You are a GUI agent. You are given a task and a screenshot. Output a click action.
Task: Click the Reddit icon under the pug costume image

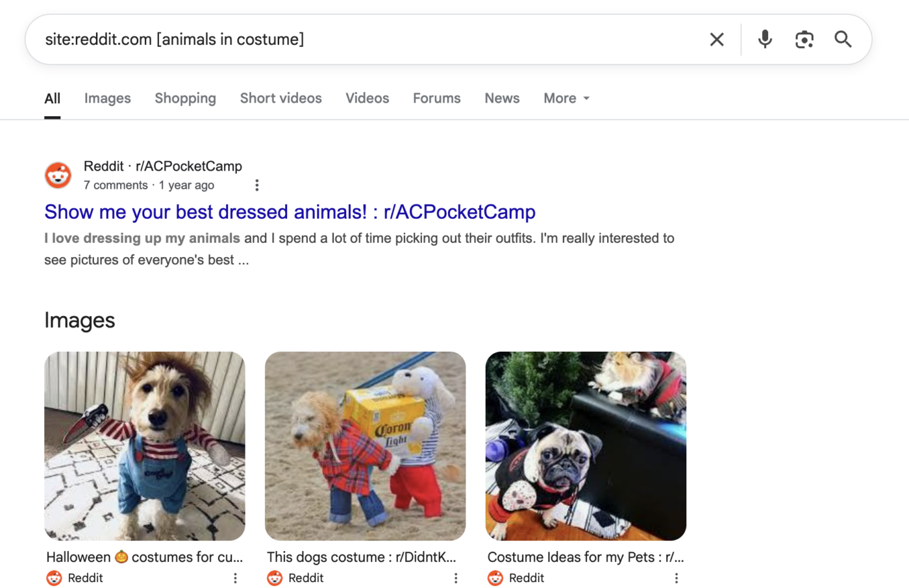click(495, 578)
